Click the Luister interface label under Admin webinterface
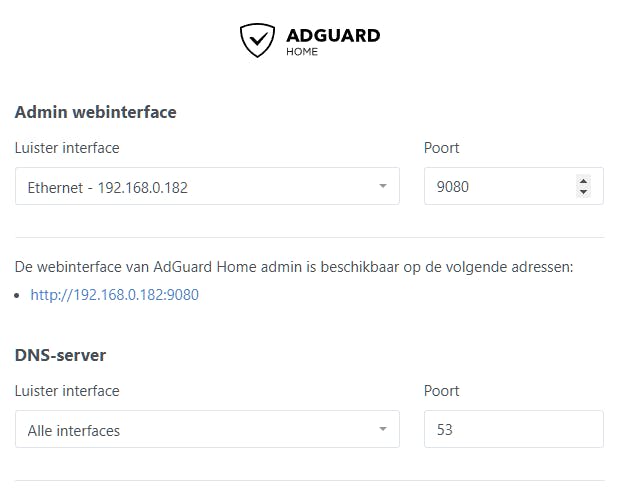 click(67, 148)
